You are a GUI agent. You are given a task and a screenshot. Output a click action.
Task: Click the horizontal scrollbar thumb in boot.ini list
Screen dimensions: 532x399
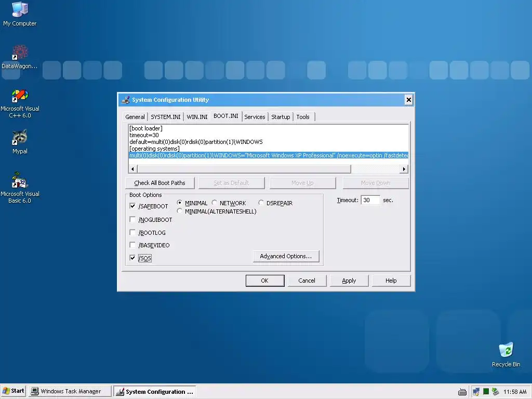click(244, 169)
